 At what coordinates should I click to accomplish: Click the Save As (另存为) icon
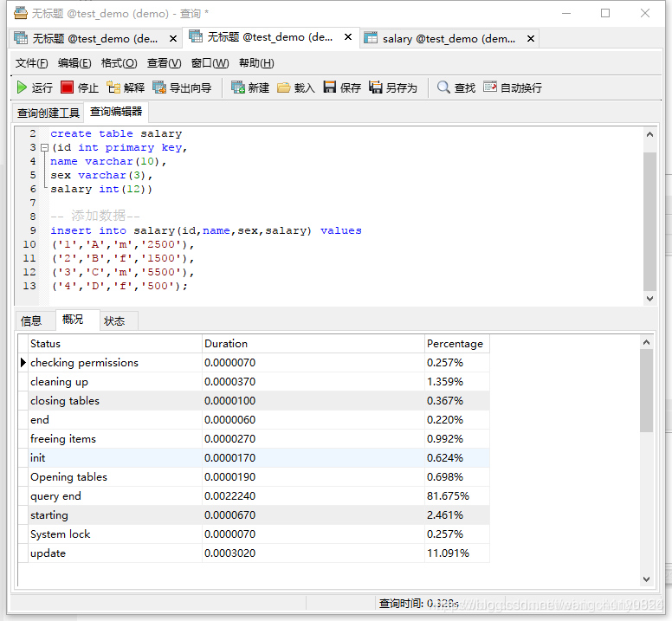coord(376,87)
